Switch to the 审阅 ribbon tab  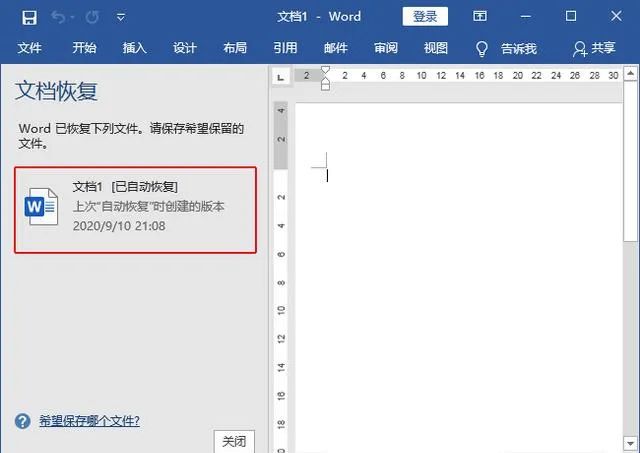coord(386,48)
